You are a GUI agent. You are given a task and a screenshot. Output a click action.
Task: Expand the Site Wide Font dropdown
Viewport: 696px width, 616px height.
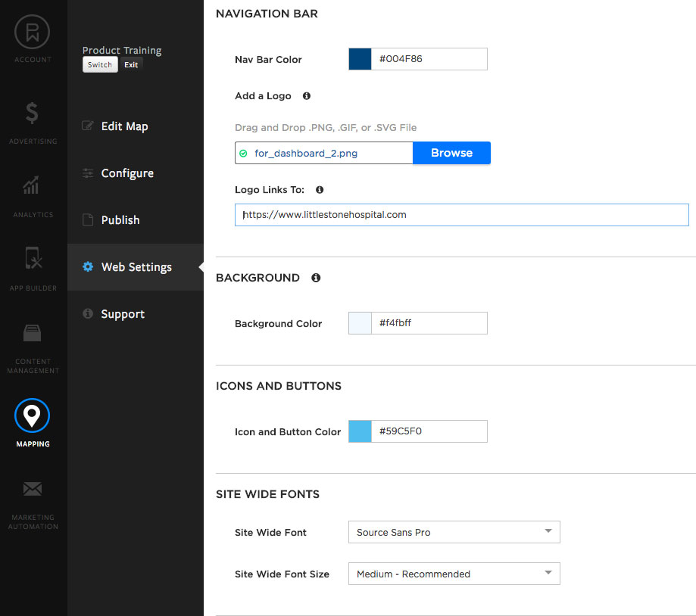pos(454,532)
